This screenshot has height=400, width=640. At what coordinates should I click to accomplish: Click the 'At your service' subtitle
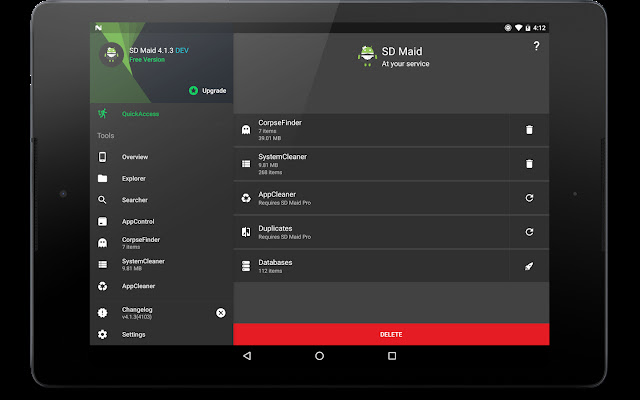[405, 64]
